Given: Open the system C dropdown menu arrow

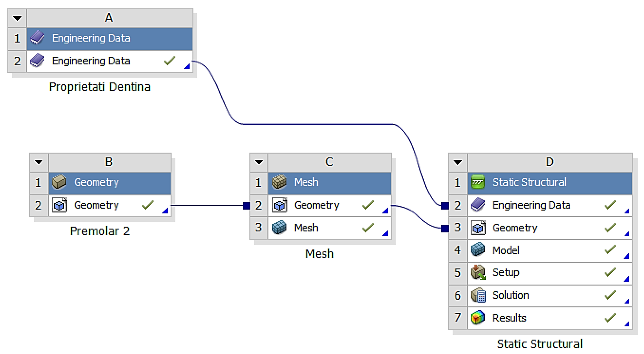Looking at the screenshot, I should click(x=259, y=162).
